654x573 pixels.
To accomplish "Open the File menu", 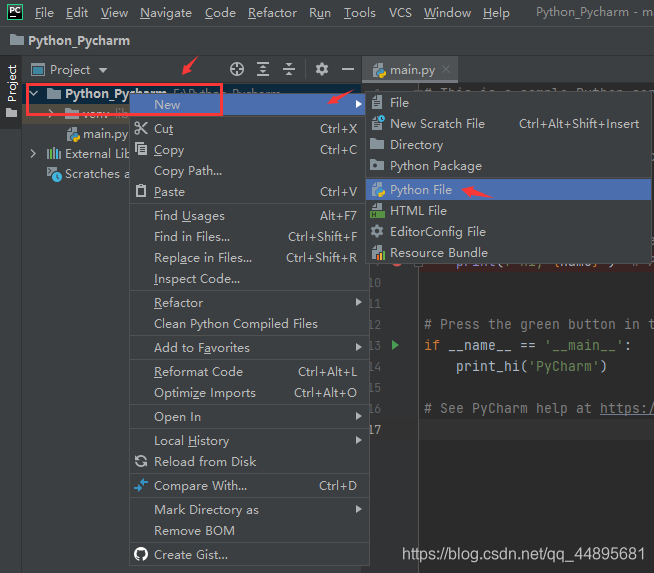I will 44,13.
